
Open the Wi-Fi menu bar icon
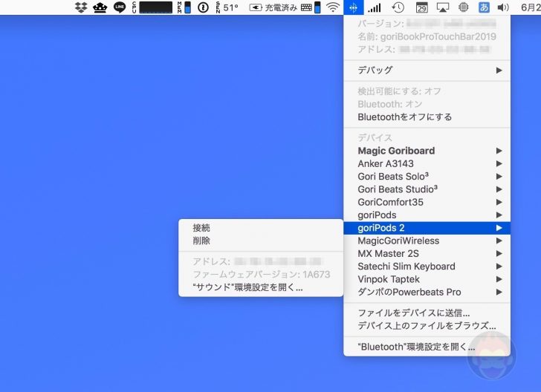pyautogui.click(x=333, y=7)
